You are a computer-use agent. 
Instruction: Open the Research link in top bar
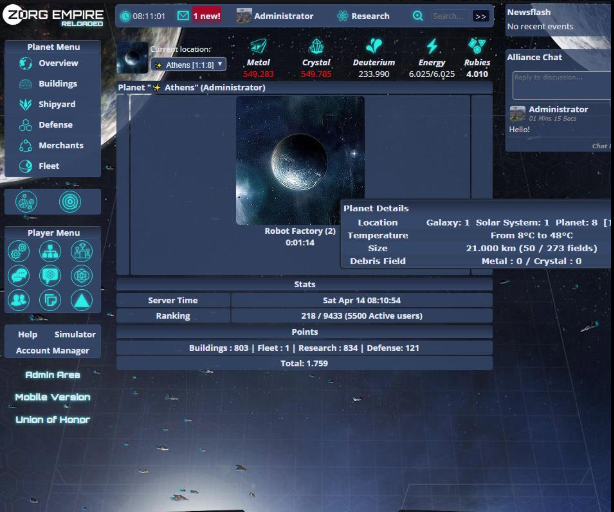370,16
